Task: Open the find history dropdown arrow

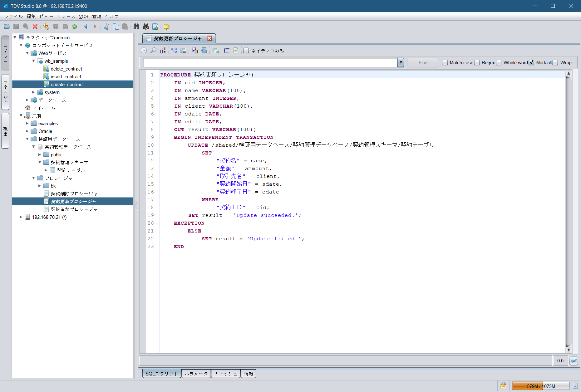Action: [x=401, y=63]
